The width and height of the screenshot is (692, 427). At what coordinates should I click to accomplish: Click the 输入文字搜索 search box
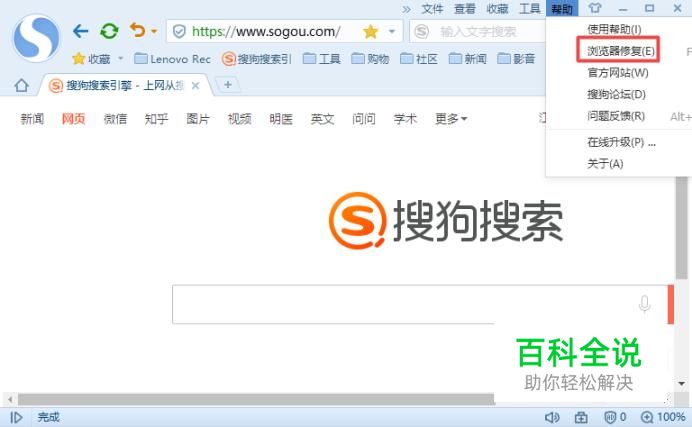(478, 31)
